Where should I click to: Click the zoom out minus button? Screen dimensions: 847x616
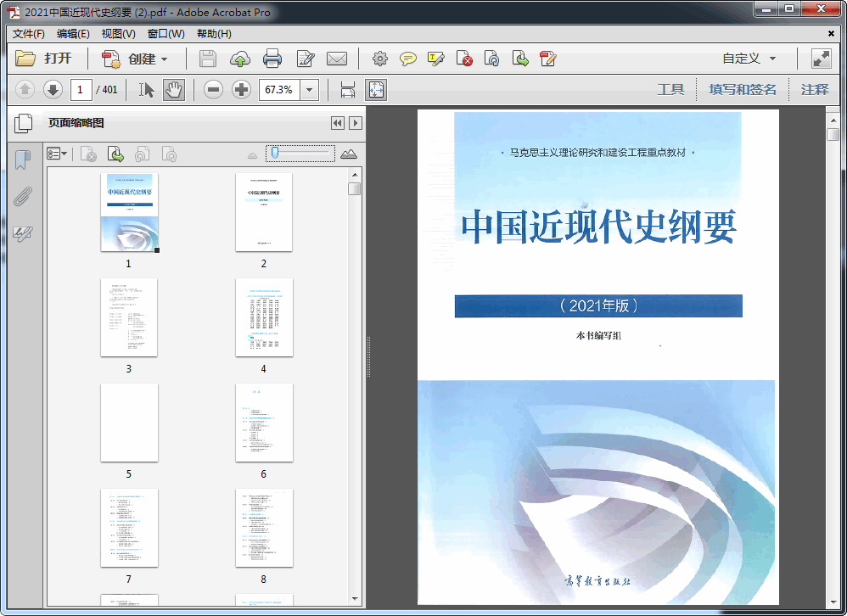point(213,90)
